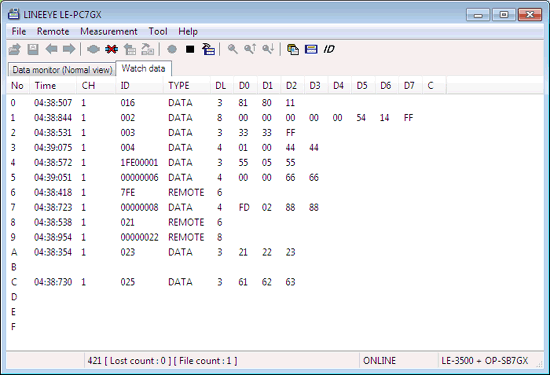
Task: Select ID cell 002 in row 1
Action: (x=128, y=118)
